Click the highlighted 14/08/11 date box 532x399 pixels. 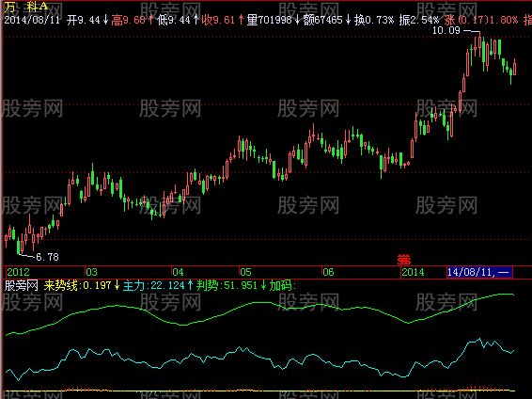pos(479,272)
